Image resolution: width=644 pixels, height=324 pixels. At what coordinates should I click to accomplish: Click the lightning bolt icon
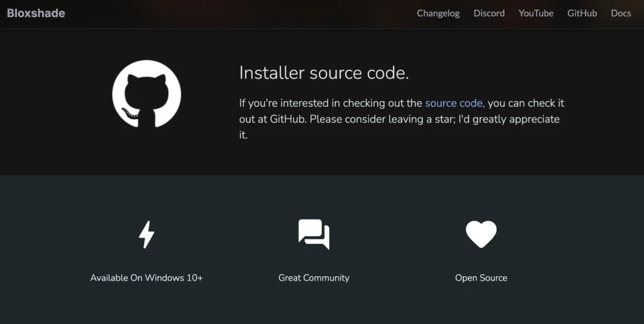pyautogui.click(x=147, y=235)
